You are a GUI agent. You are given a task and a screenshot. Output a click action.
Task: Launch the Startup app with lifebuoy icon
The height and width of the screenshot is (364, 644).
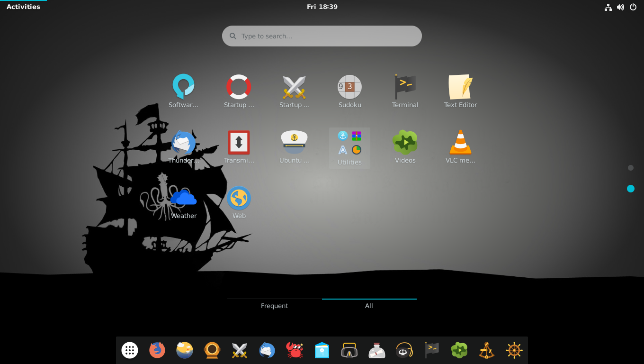click(x=239, y=91)
